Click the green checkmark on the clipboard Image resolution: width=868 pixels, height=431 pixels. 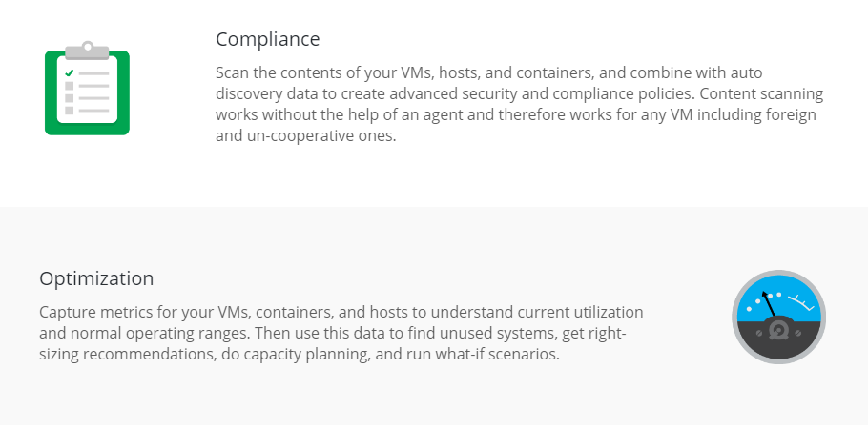(70, 72)
